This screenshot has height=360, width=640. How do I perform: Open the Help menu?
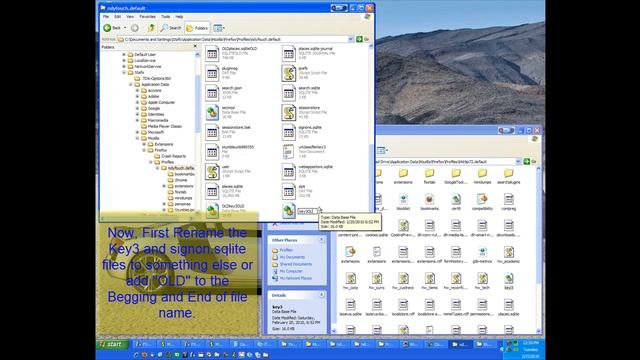pos(179,17)
